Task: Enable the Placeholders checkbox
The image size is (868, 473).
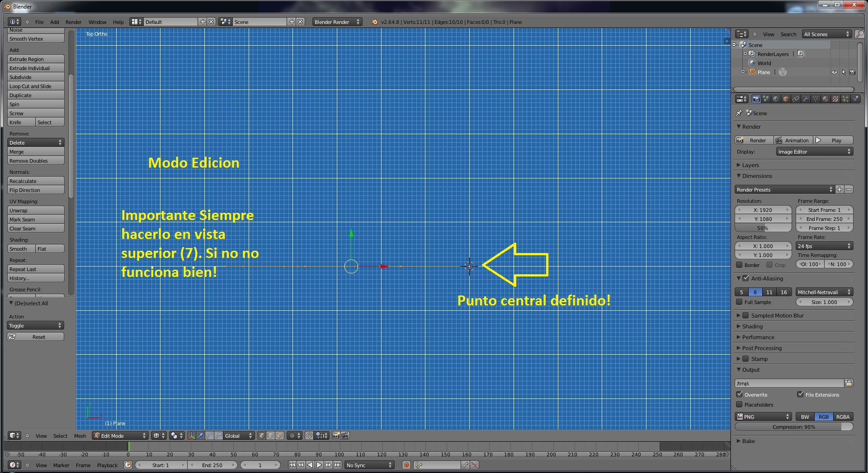Action: tap(740, 404)
